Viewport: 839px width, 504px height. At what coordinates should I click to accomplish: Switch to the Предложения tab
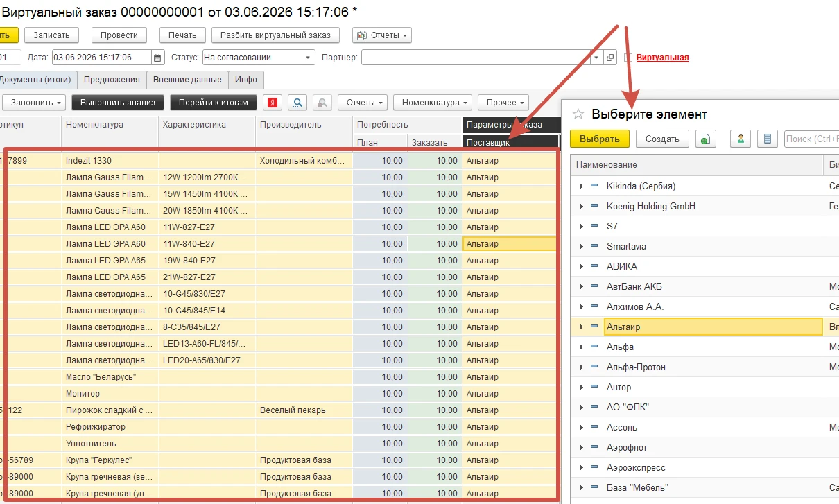click(x=112, y=80)
